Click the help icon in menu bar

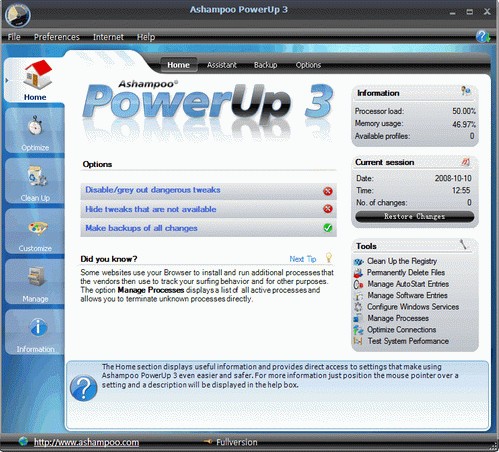[x=482, y=36]
